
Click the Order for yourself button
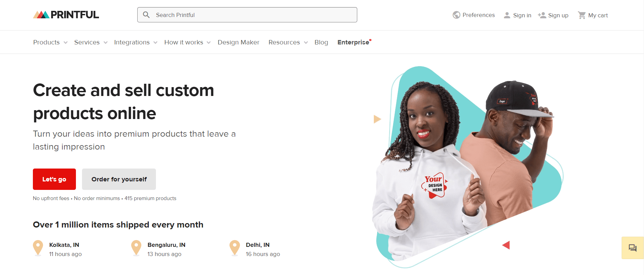[119, 179]
